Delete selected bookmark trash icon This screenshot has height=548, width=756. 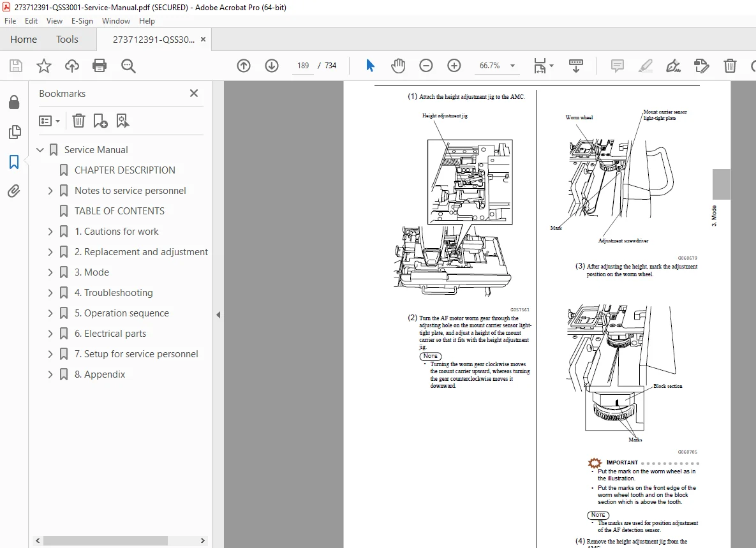[x=78, y=121]
